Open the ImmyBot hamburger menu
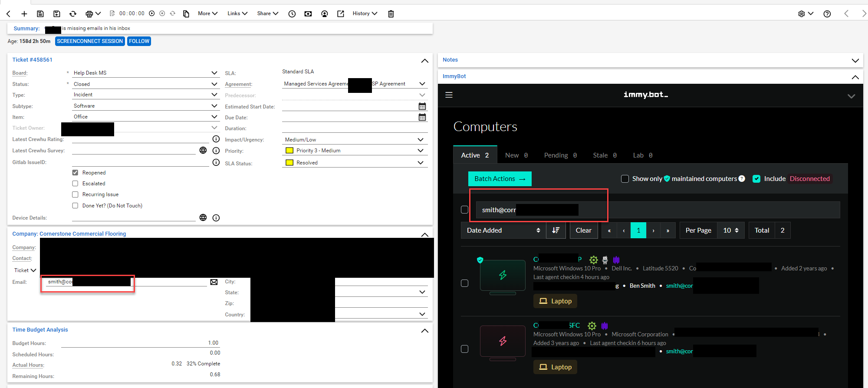 [x=449, y=95]
